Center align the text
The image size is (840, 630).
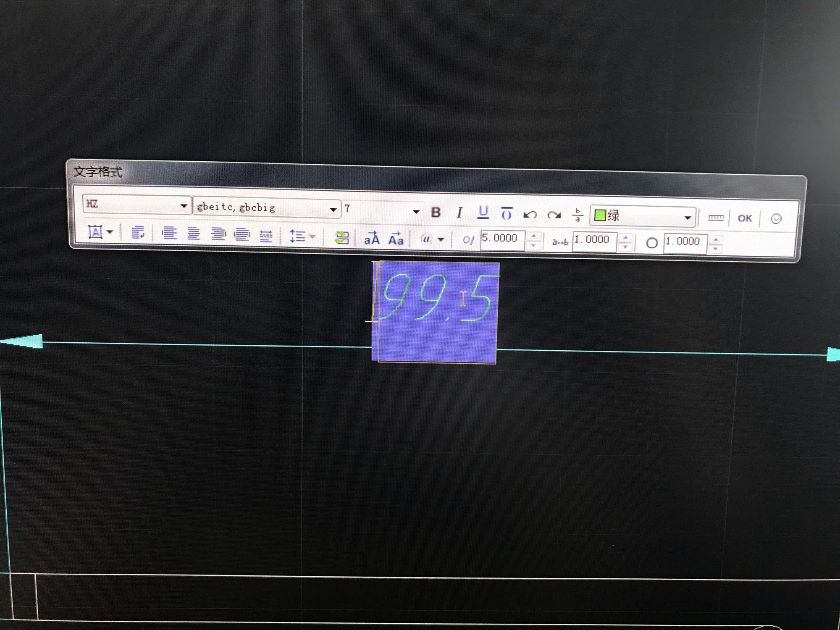[x=194, y=234]
